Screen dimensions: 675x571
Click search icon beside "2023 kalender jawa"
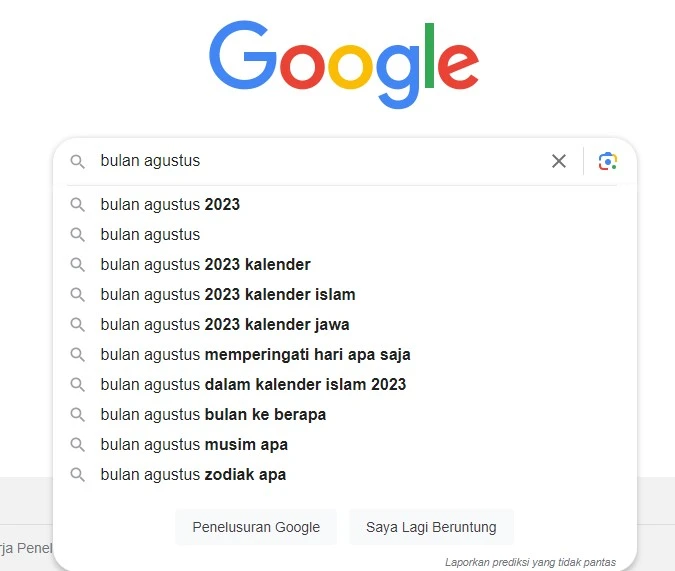[x=77, y=325]
